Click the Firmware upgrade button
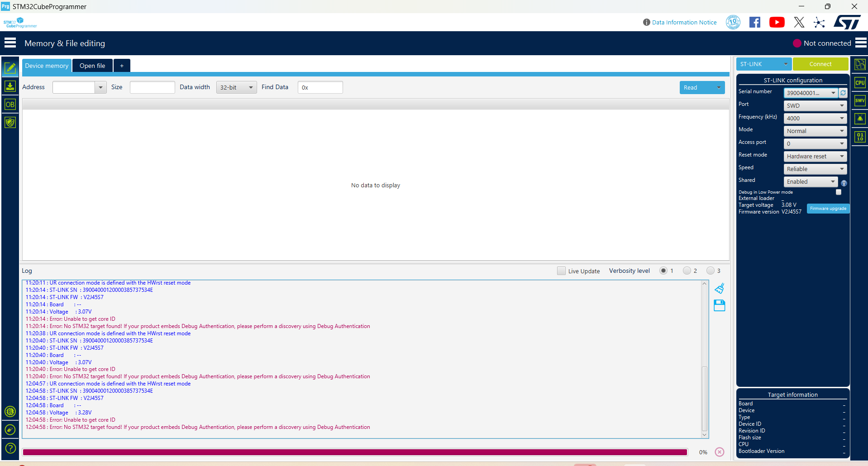Image resolution: width=868 pixels, height=466 pixels. (828, 208)
